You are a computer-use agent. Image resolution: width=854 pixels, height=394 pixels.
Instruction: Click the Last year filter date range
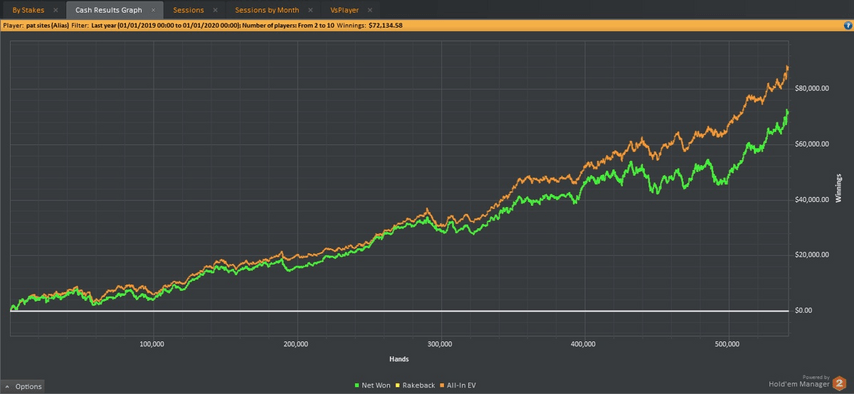(x=166, y=25)
